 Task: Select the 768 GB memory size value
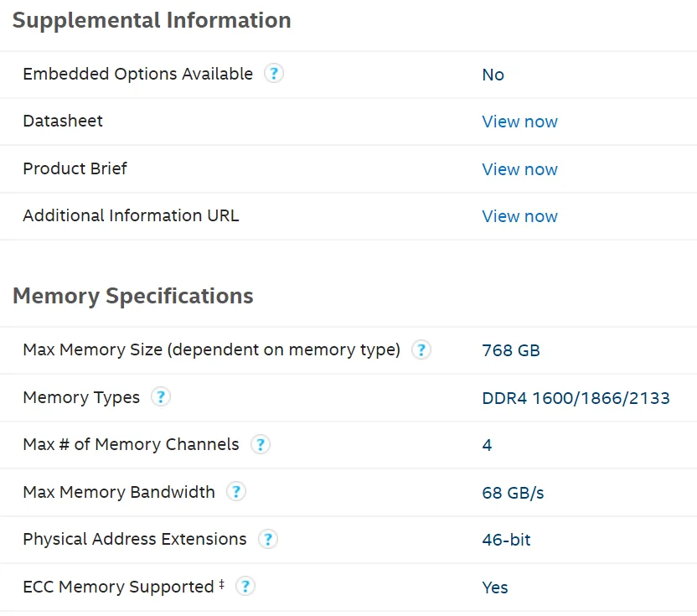pos(511,350)
